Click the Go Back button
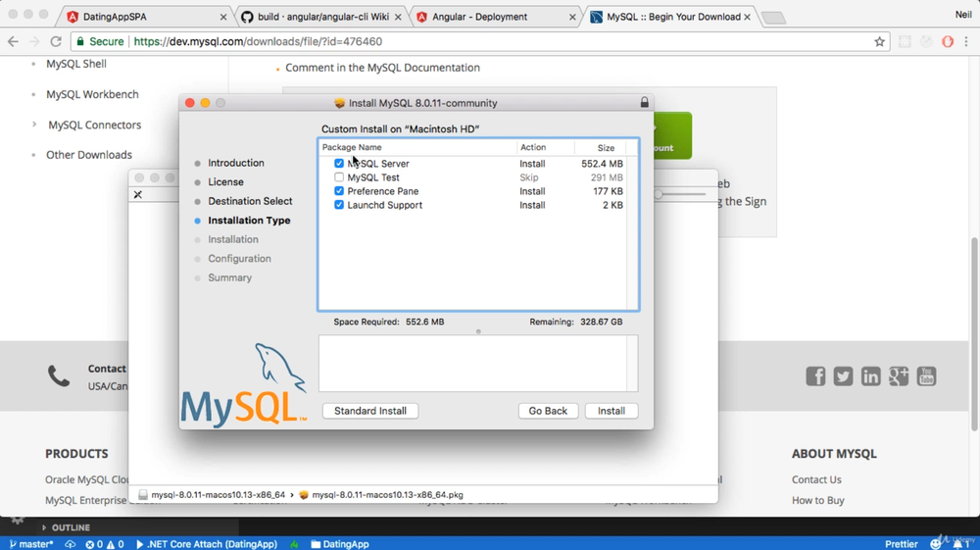 pos(548,411)
